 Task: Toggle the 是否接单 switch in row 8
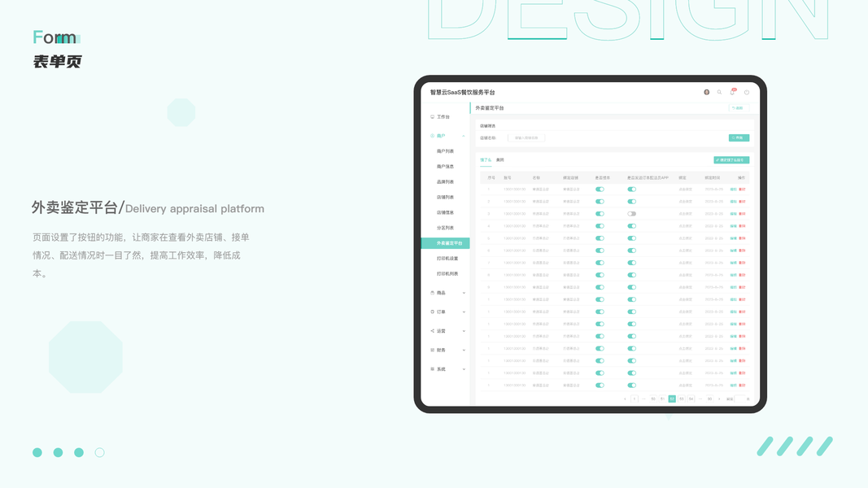[x=600, y=275]
